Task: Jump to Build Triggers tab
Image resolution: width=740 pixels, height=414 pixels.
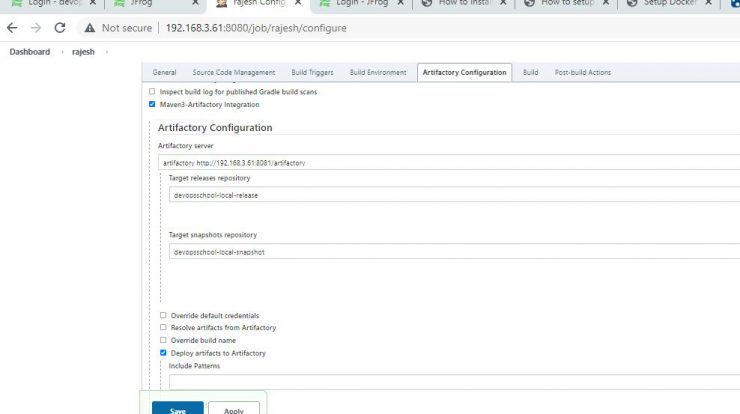Action: (x=312, y=72)
